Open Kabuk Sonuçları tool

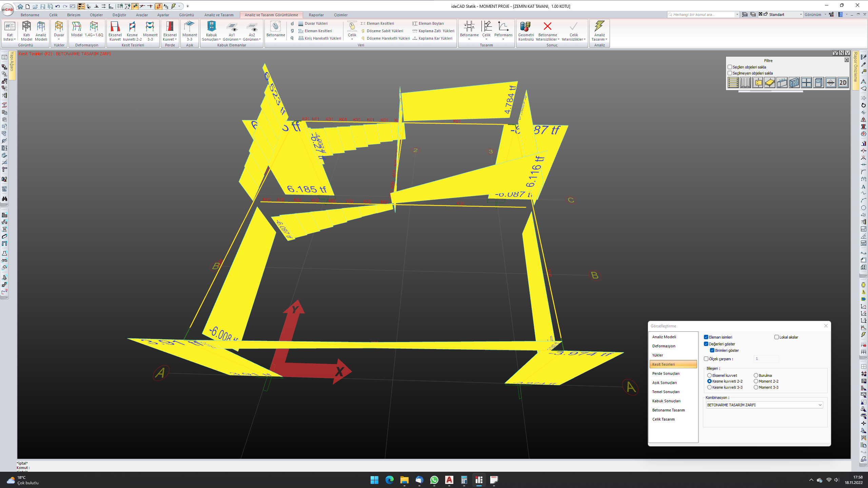coord(211,31)
